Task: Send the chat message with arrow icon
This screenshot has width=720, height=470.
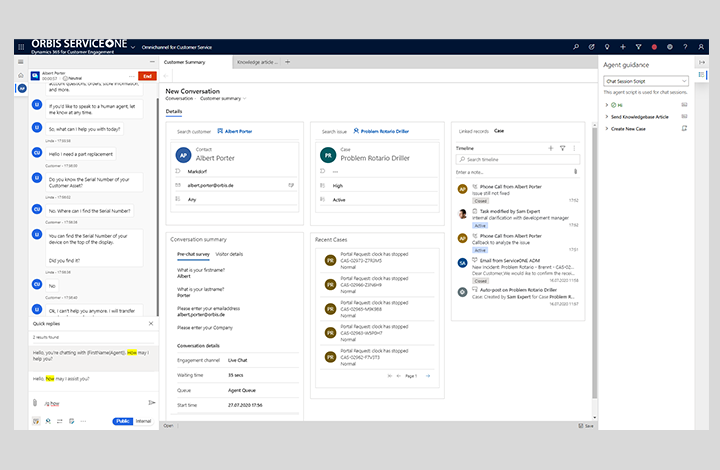Action: tap(152, 403)
